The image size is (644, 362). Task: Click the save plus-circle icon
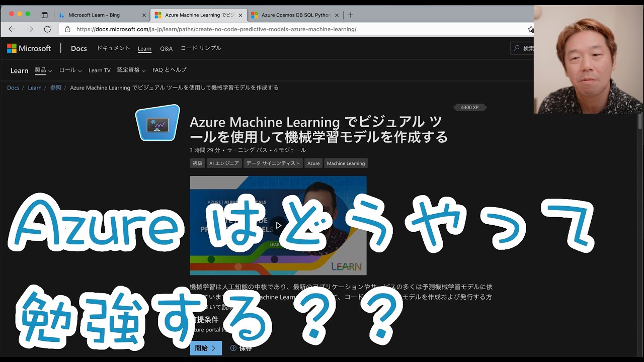point(233,348)
